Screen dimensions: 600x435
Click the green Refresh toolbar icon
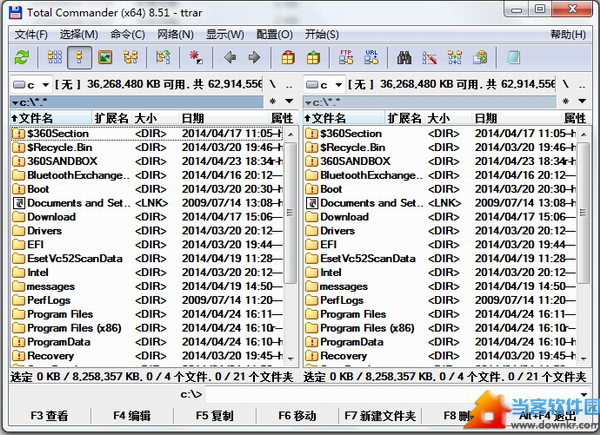point(22,58)
